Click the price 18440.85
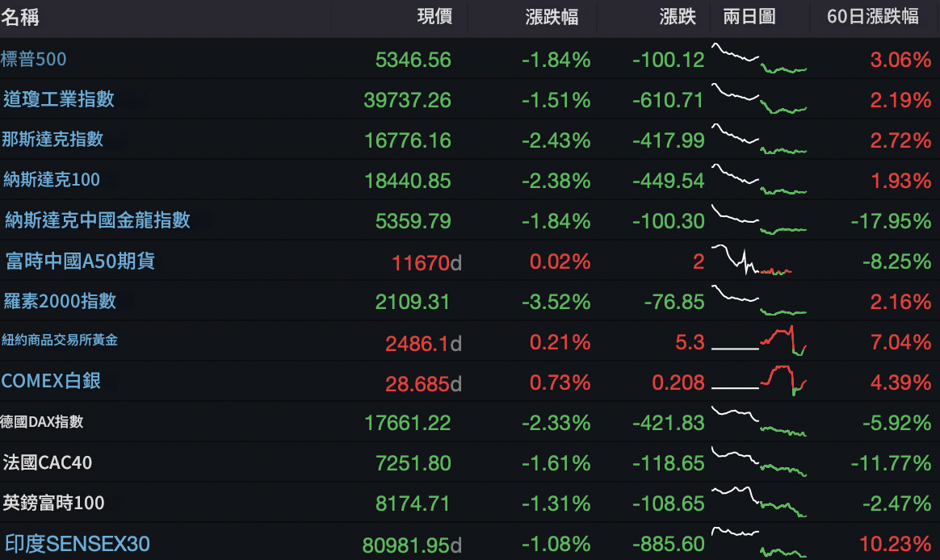This screenshot has height=560, width=940. [408, 180]
